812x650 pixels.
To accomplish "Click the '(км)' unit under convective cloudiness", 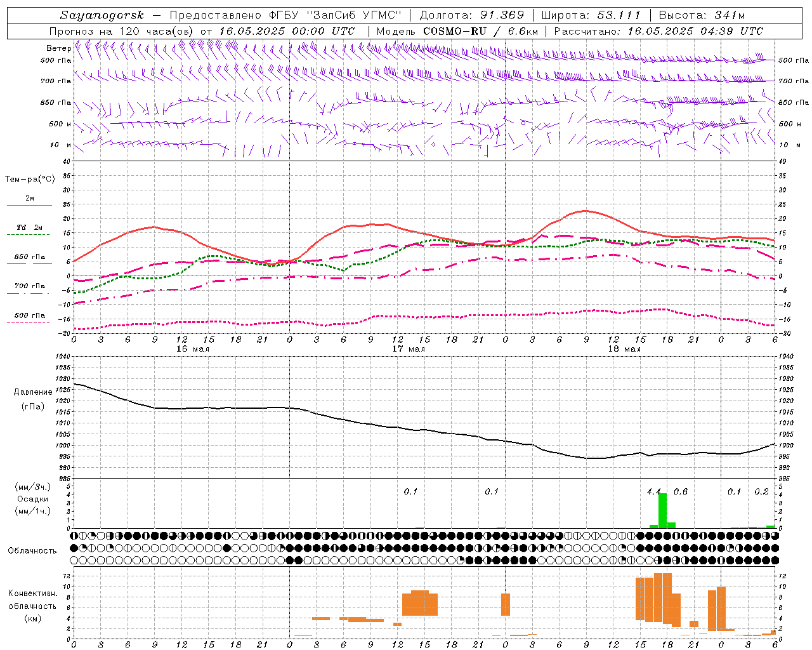I will [x=32, y=618].
